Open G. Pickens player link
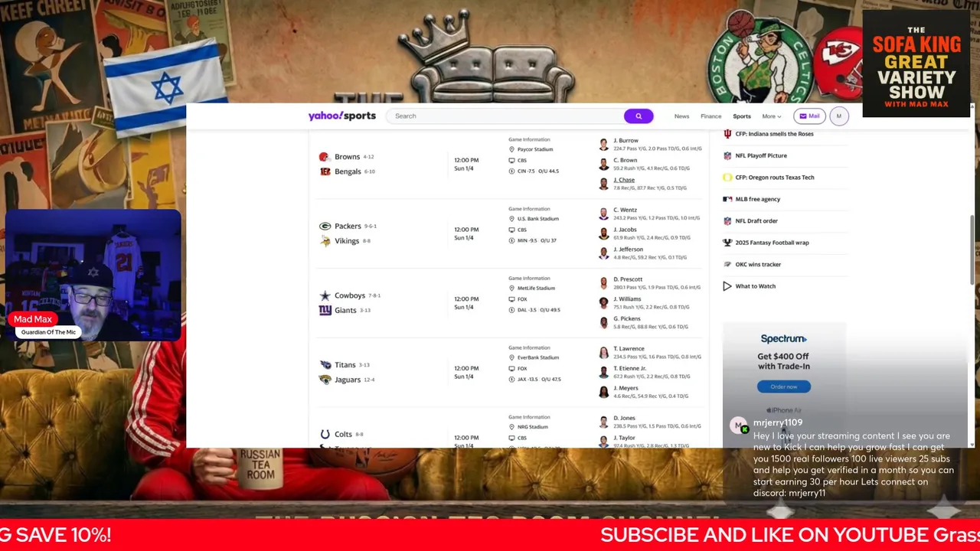980x551 pixels. (x=626, y=318)
